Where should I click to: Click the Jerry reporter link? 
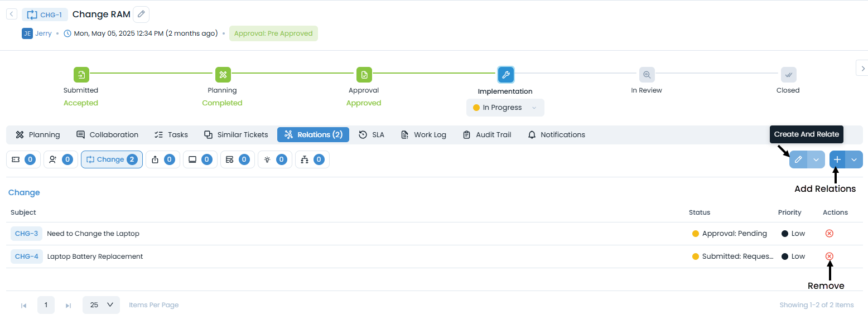[x=44, y=33]
